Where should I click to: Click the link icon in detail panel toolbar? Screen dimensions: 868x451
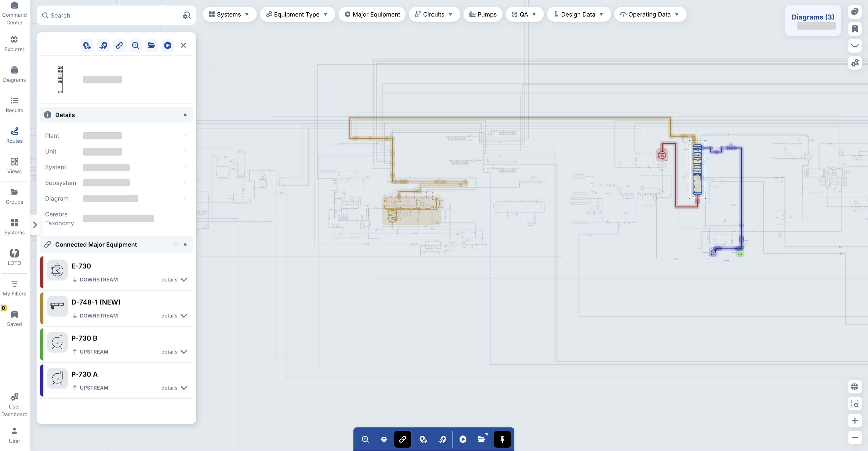(119, 45)
